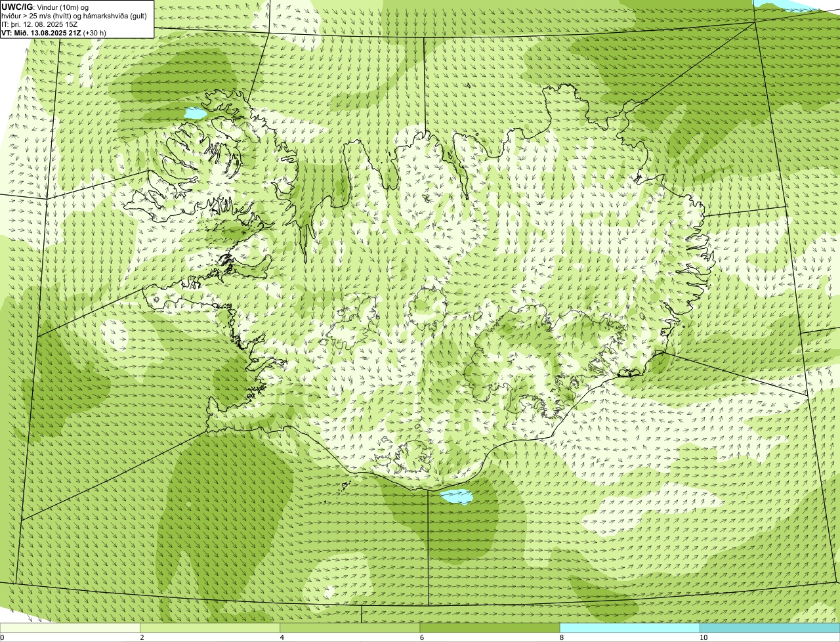Click the legend scale label "10"

703,637
